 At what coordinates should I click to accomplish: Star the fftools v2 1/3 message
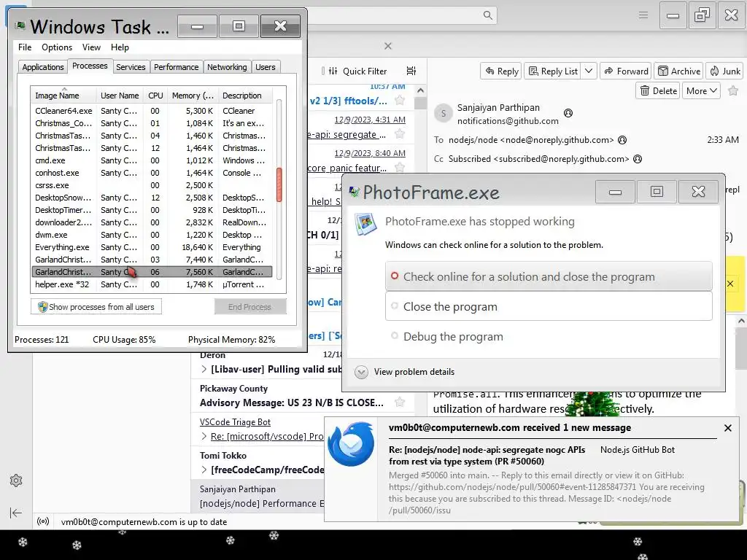coord(400,101)
